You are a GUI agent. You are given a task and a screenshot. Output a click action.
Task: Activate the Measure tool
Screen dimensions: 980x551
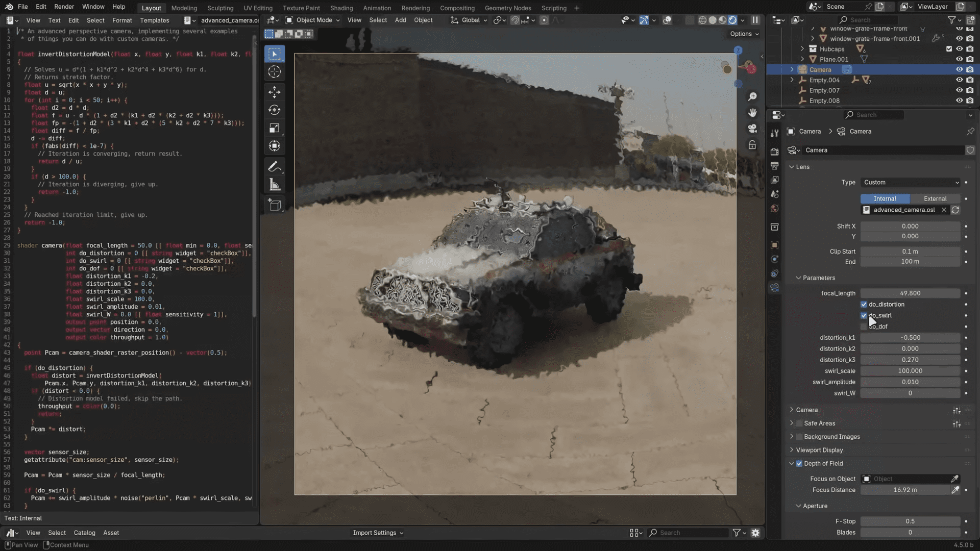coord(274,184)
